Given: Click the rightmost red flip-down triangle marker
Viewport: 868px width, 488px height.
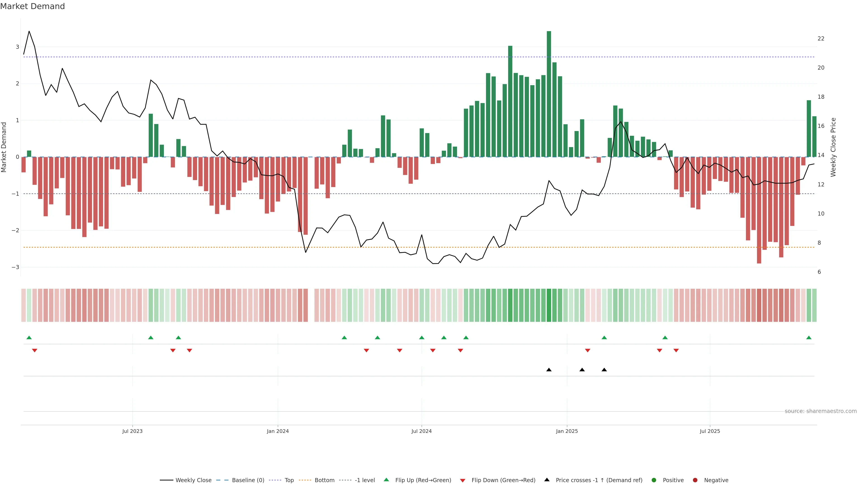Looking at the screenshot, I should [x=676, y=351].
